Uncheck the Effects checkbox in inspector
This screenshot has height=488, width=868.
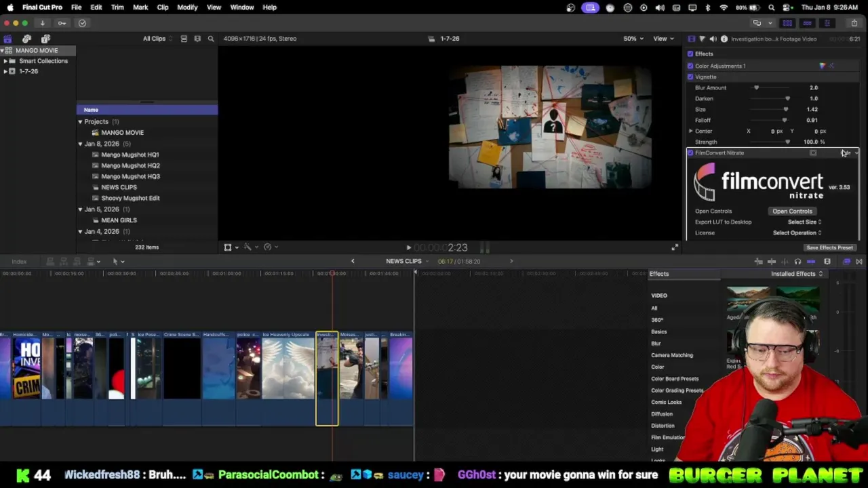coord(690,54)
